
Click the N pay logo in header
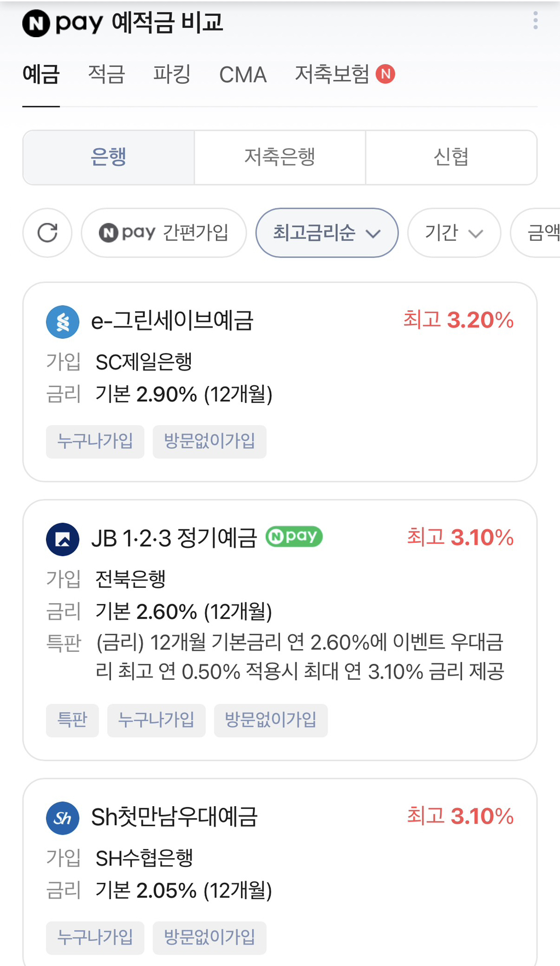pyautogui.click(x=63, y=23)
